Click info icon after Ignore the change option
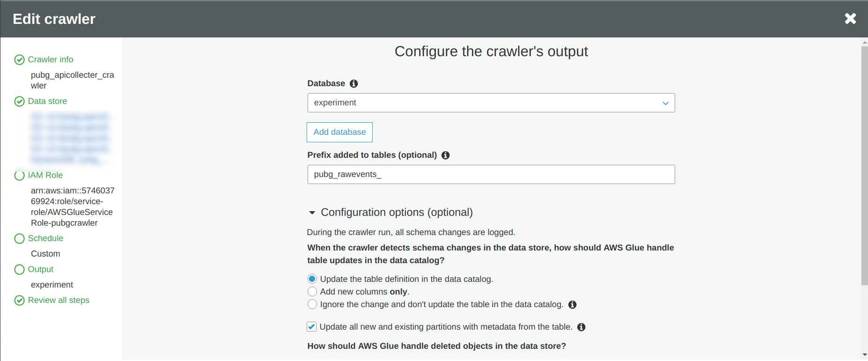The width and height of the screenshot is (868, 361). click(572, 305)
